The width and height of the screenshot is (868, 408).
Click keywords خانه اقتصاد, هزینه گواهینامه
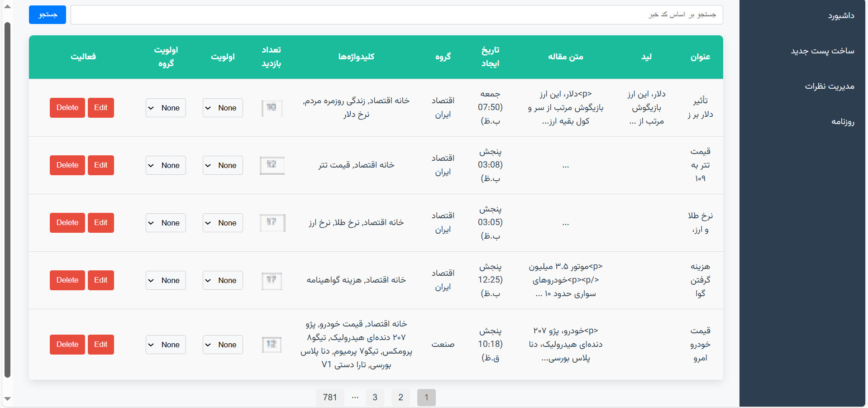click(356, 280)
